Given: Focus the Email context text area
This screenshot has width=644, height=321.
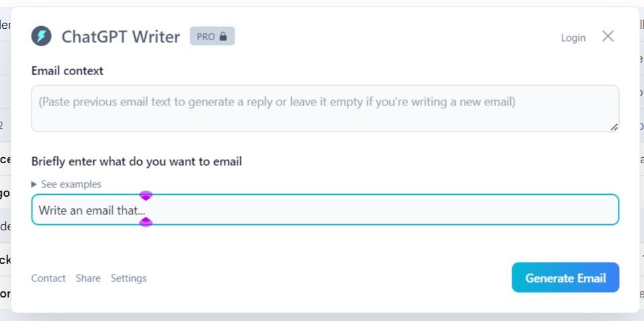Looking at the screenshot, I should tap(325, 108).
